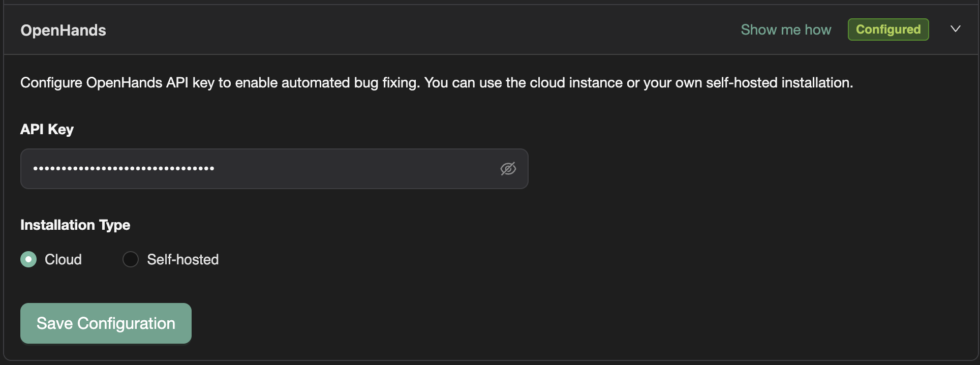
Task: Select the Cloud installation type
Action: pos(28,259)
